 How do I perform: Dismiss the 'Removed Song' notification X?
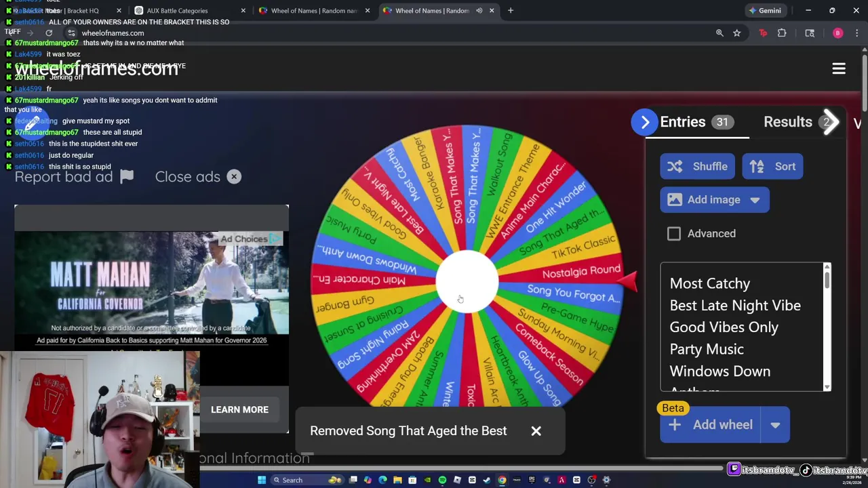(536, 431)
